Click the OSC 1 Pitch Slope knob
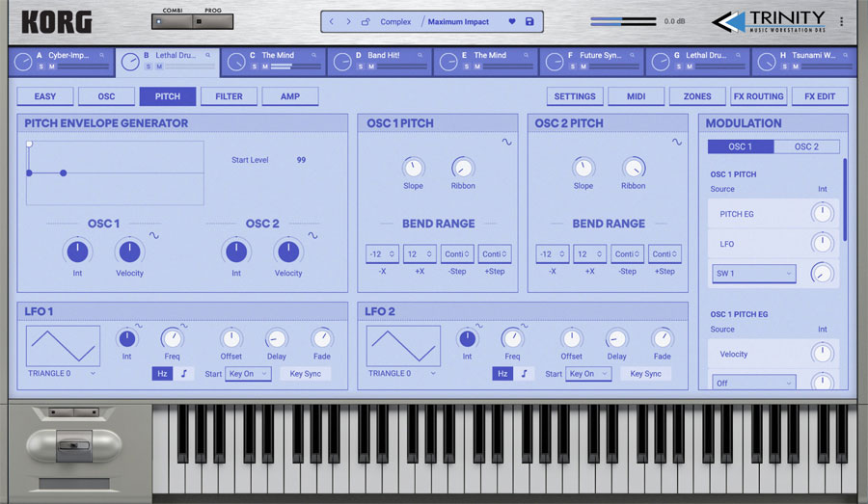Viewport: 868px width, 504px height. (413, 167)
